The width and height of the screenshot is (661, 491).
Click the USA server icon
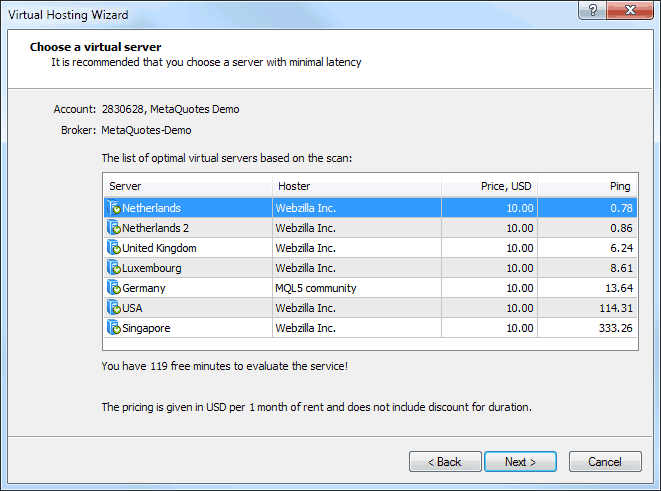tap(114, 308)
